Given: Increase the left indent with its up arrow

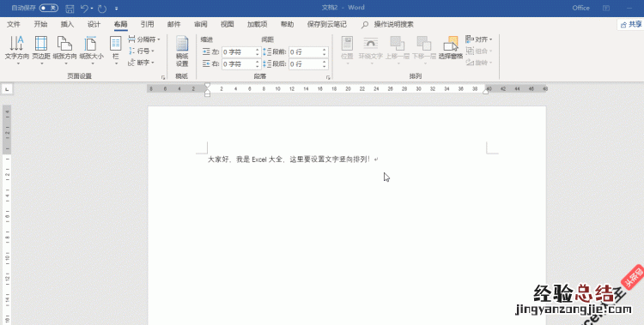Looking at the screenshot, I should [258, 50].
